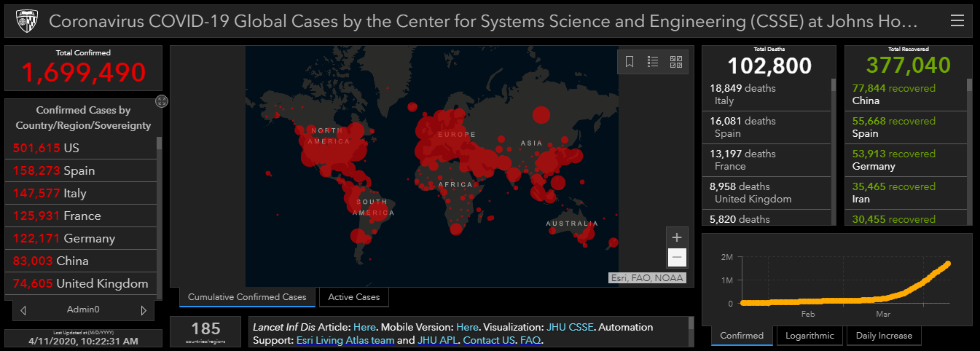The width and height of the screenshot is (980, 351).
Task: Select the Confirmed chart tab
Action: coord(742,336)
